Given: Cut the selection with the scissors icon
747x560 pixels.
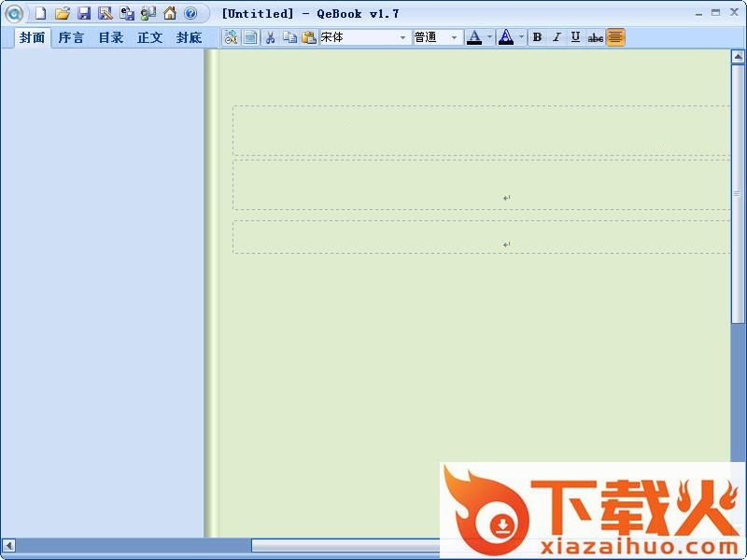Looking at the screenshot, I should pyautogui.click(x=270, y=37).
